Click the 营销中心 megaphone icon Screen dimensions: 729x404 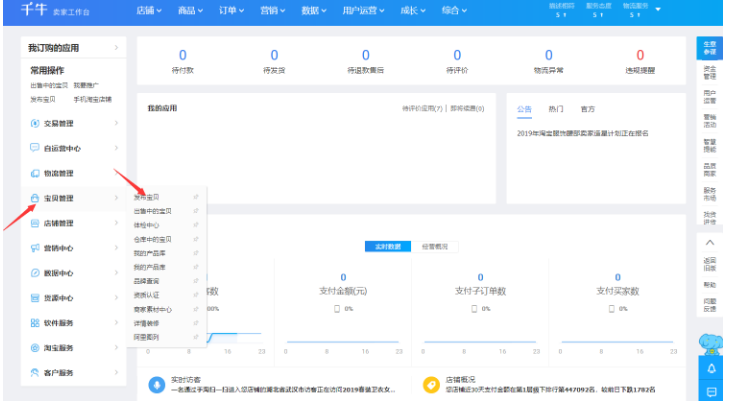(35, 248)
